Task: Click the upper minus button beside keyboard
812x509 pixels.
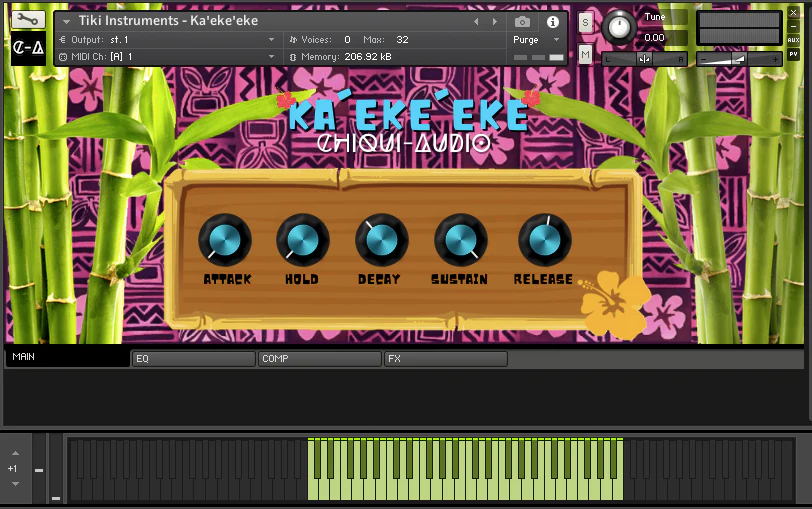Action: [39, 470]
